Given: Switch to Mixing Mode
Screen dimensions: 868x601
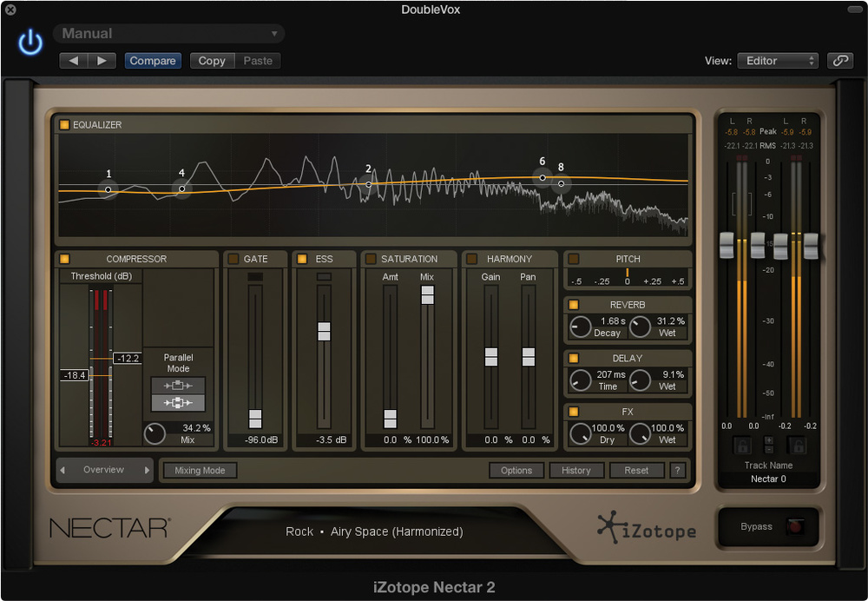Looking at the screenshot, I should click(x=200, y=470).
